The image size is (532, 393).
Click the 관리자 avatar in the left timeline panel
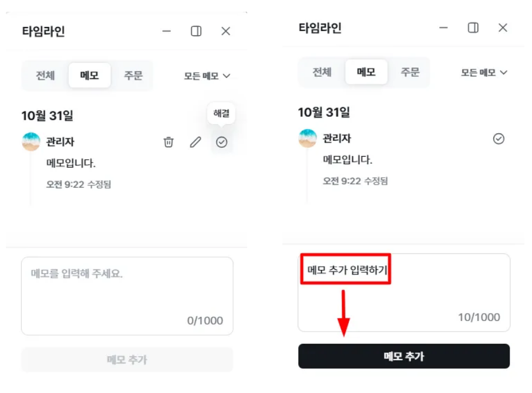click(x=31, y=142)
